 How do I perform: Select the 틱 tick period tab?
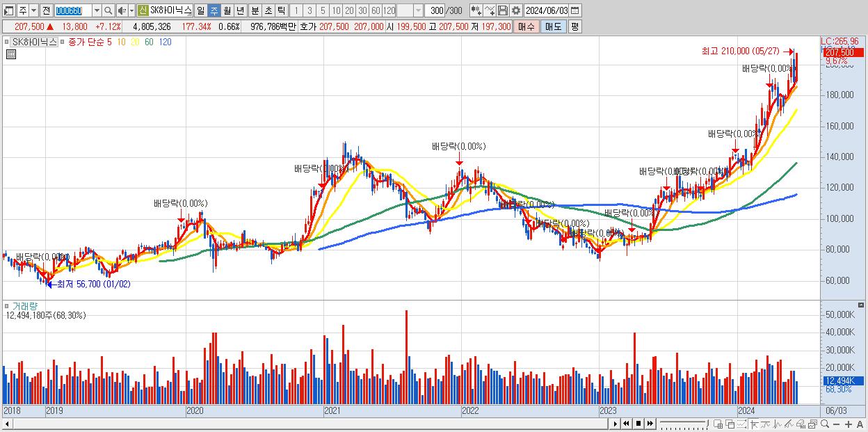coord(281,10)
